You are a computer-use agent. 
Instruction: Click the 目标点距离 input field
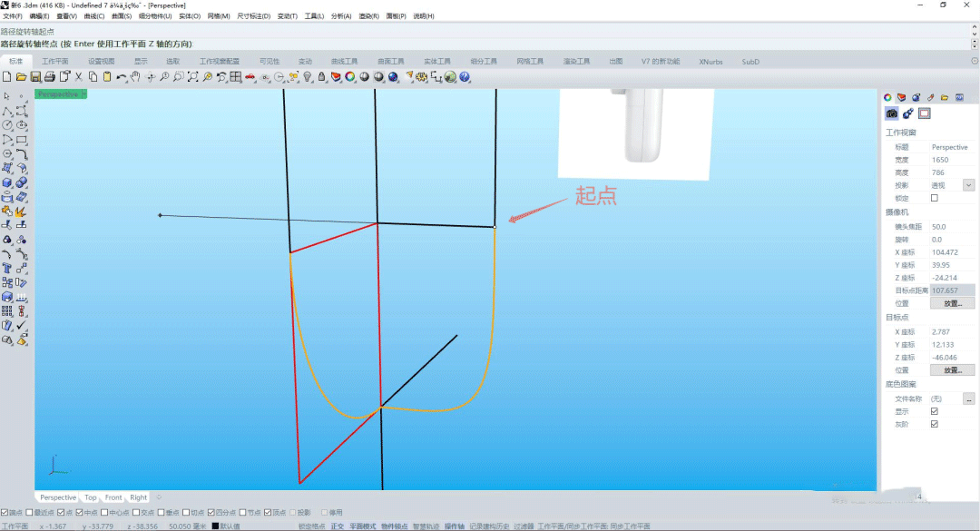tap(952, 290)
